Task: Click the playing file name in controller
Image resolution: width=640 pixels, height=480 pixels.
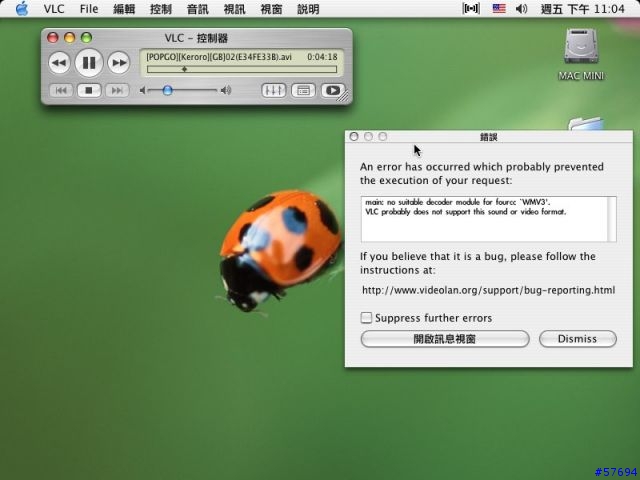Action: tap(219, 57)
